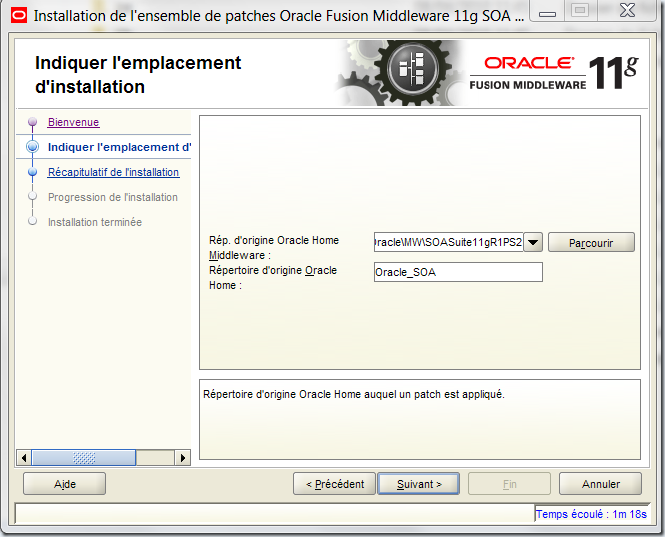Click the Middleware home path combo box field
The image size is (665, 537).
coord(449,242)
